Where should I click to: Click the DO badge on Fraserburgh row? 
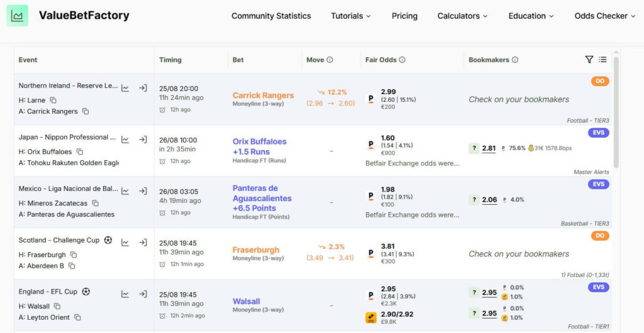[x=600, y=236]
